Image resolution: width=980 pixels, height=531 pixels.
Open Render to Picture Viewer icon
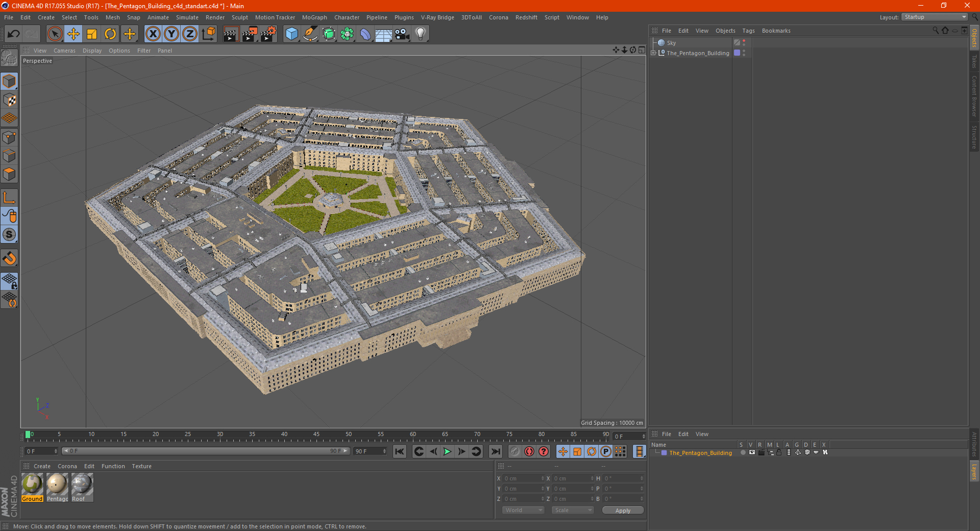pyautogui.click(x=250, y=34)
